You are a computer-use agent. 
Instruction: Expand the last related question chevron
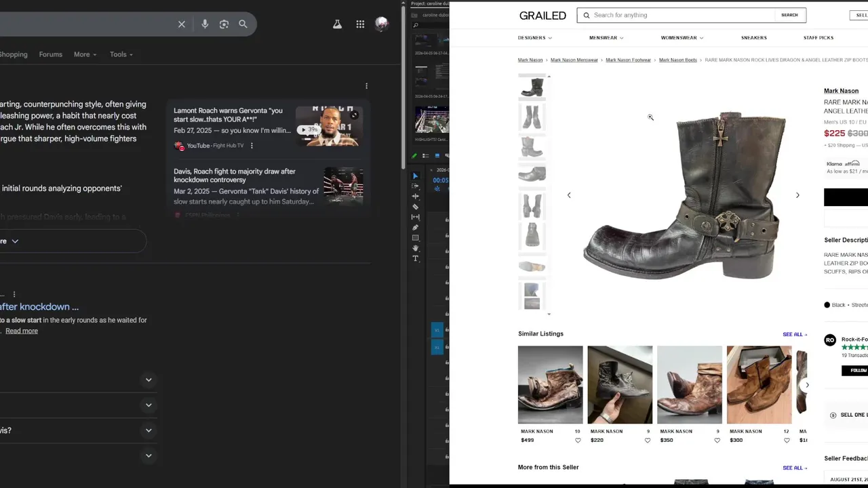pos(149,455)
